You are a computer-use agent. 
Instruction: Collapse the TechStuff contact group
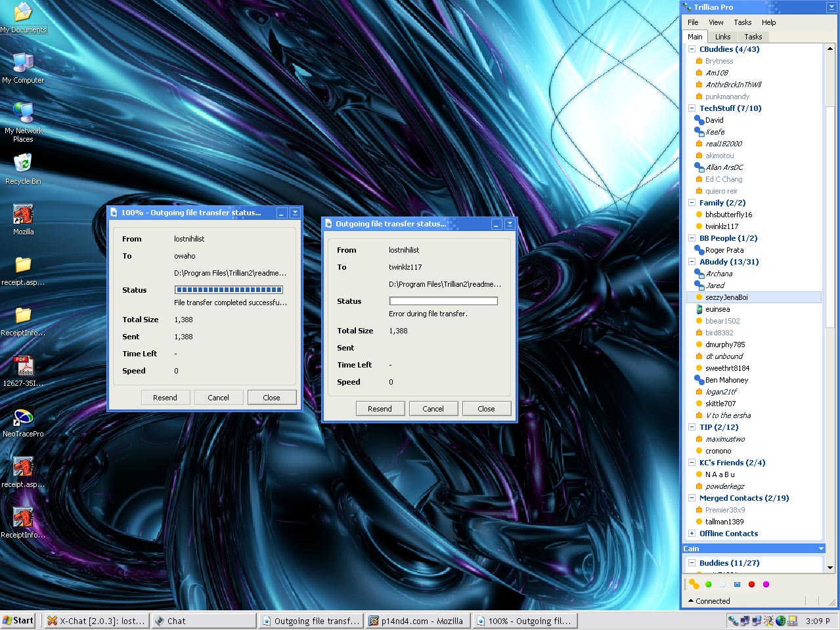click(692, 108)
